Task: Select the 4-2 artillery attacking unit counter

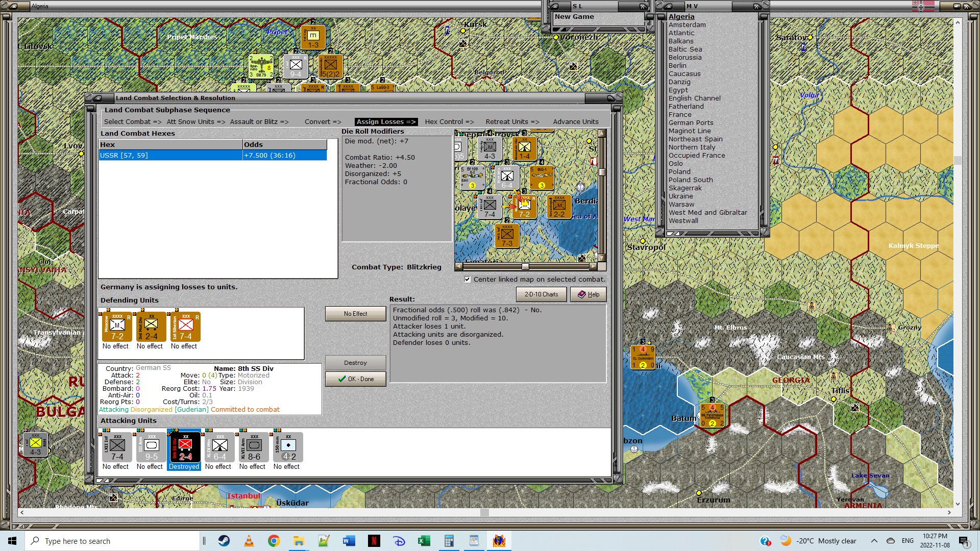Action: [288, 447]
